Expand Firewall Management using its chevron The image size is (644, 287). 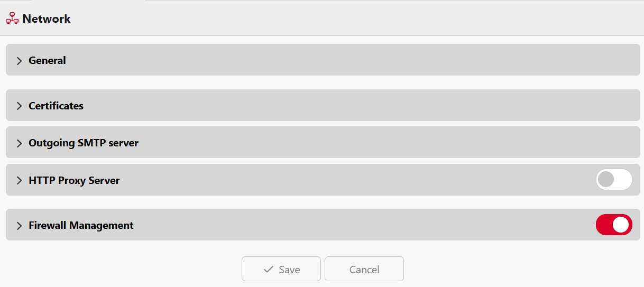19,226
